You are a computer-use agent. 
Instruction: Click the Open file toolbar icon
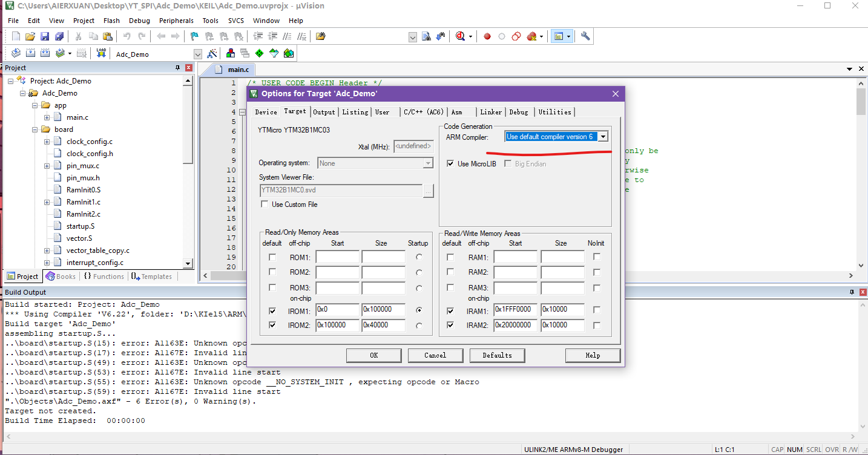pyautogui.click(x=30, y=36)
